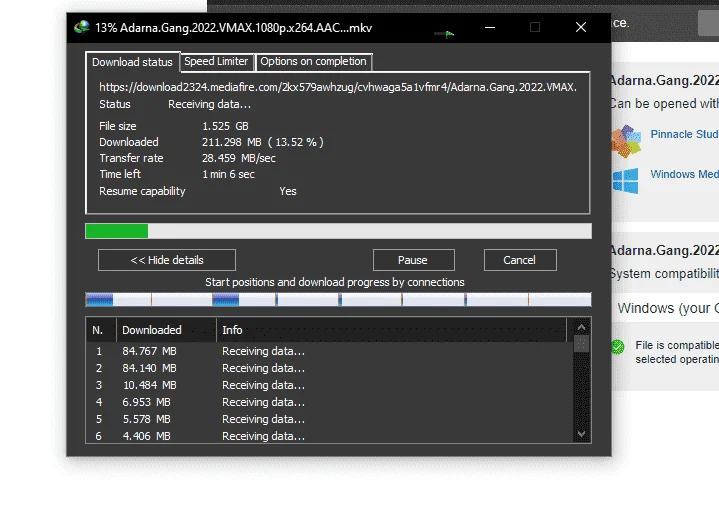Click the transfer rate 28.459 MB/sec
The image size is (719, 516).
[239, 158]
